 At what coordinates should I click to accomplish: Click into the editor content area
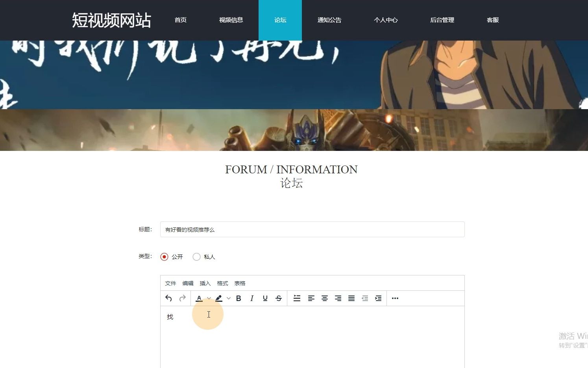pyautogui.click(x=312, y=337)
